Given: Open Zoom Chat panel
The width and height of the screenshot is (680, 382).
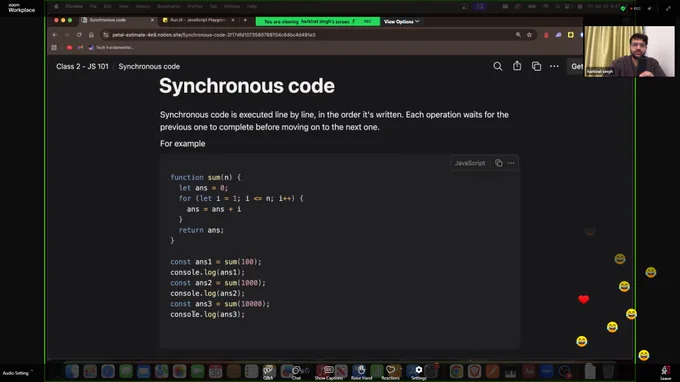Looking at the screenshot, I should [x=296, y=372].
